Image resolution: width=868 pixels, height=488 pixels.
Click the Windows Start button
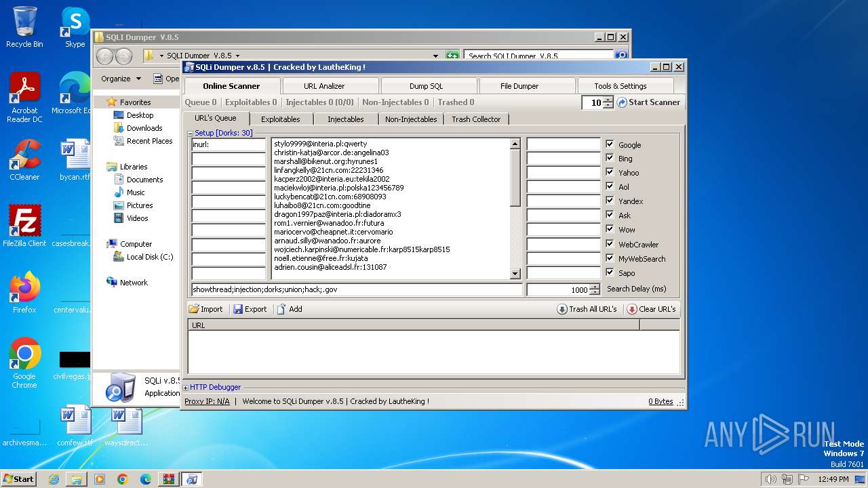(x=18, y=479)
